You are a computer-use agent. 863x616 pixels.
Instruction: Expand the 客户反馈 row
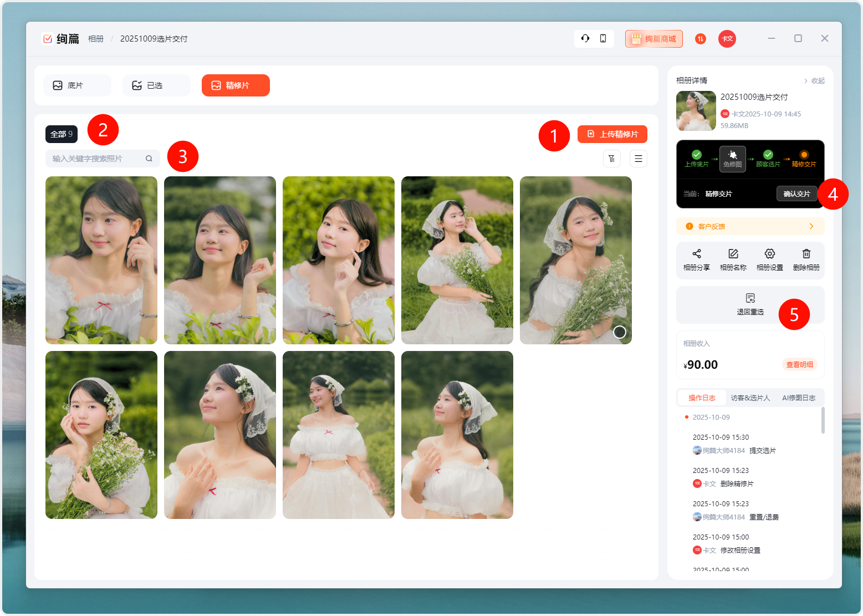(x=750, y=226)
